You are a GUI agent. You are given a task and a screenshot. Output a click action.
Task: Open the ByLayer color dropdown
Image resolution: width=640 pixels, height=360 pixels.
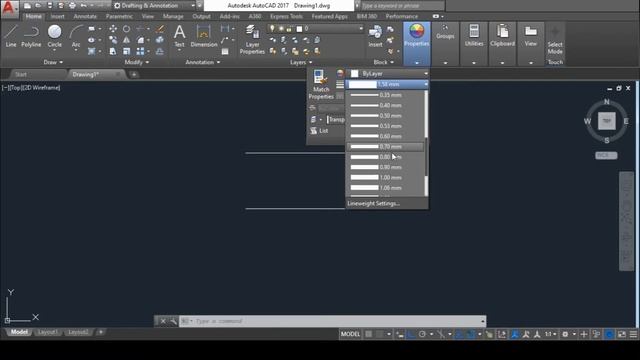pyautogui.click(x=388, y=73)
